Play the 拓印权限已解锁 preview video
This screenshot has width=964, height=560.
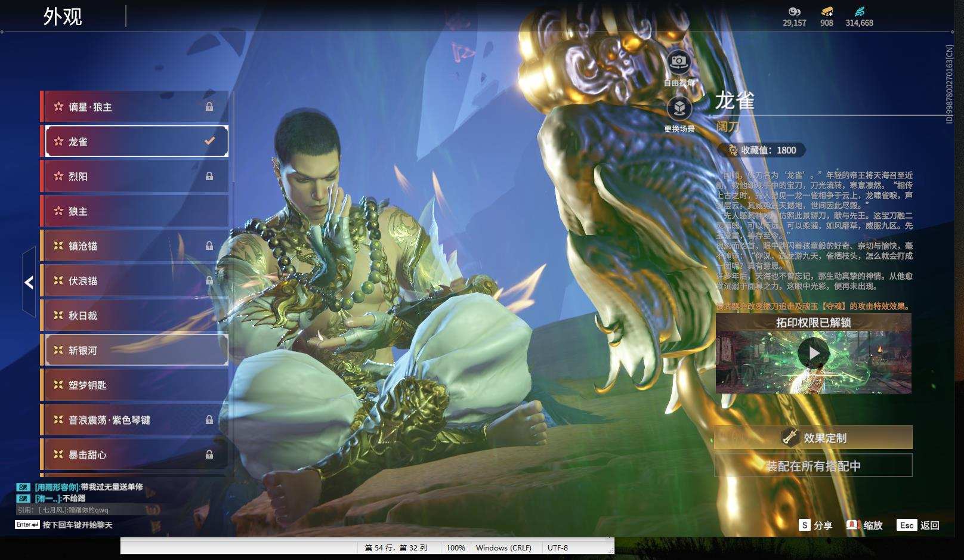pyautogui.click(x=814, y=353)
